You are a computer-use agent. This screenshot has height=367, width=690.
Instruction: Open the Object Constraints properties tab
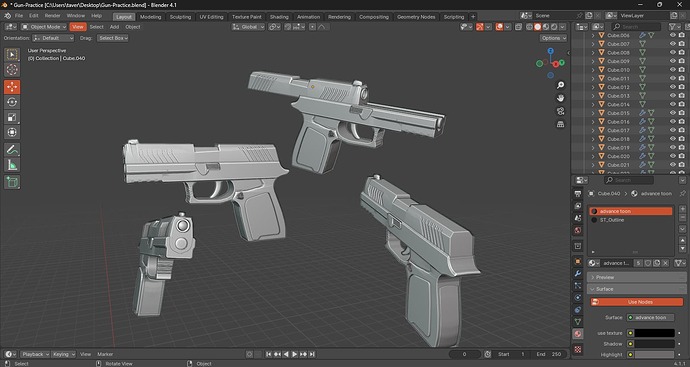coord(578,310)
